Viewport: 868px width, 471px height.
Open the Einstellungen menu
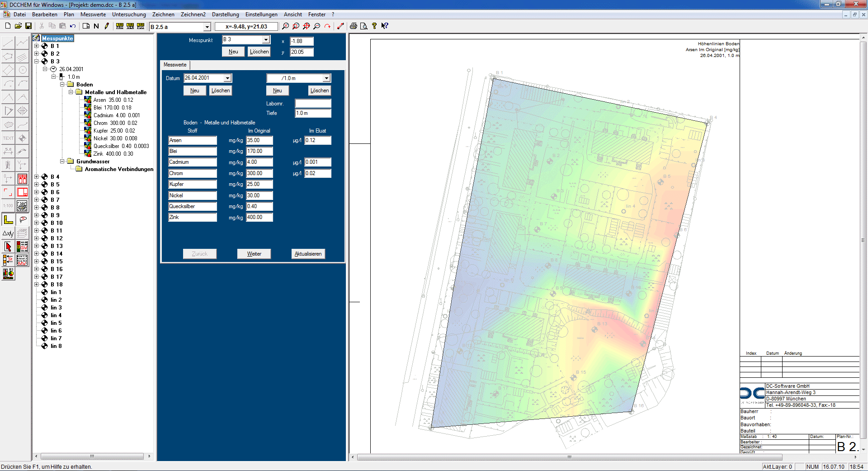coord(261,14)
